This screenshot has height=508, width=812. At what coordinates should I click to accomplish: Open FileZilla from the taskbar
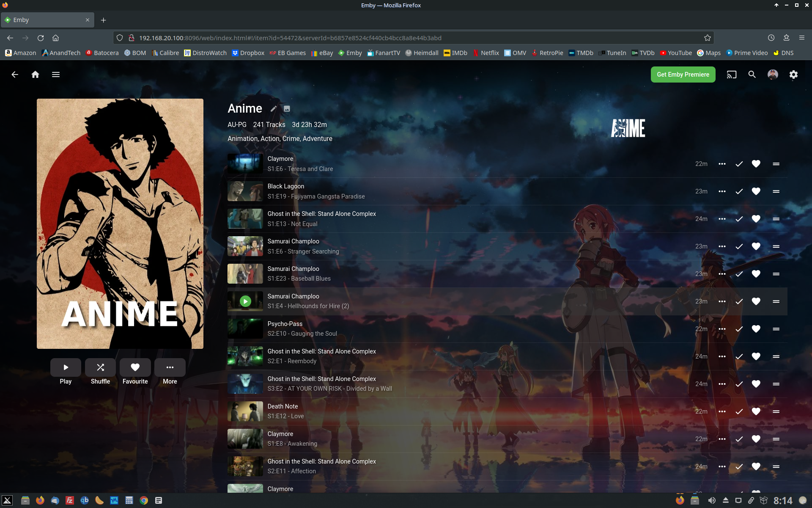coord(70,500)
